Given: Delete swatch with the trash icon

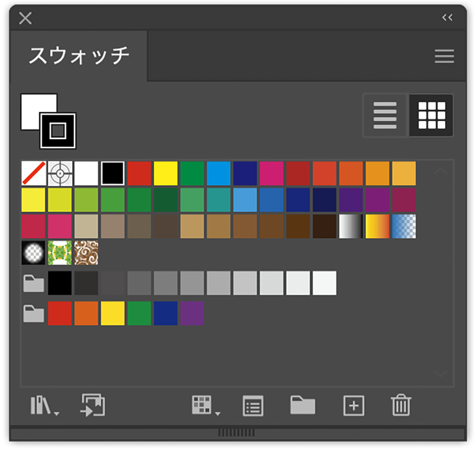Looking at the screenshot, I should [401, 405].
